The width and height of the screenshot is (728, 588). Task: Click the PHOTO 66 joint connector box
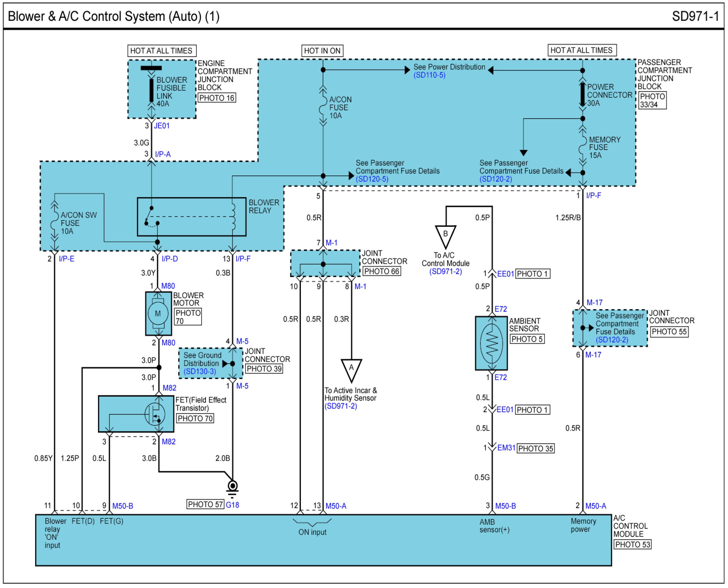click(x=381, y=271)
